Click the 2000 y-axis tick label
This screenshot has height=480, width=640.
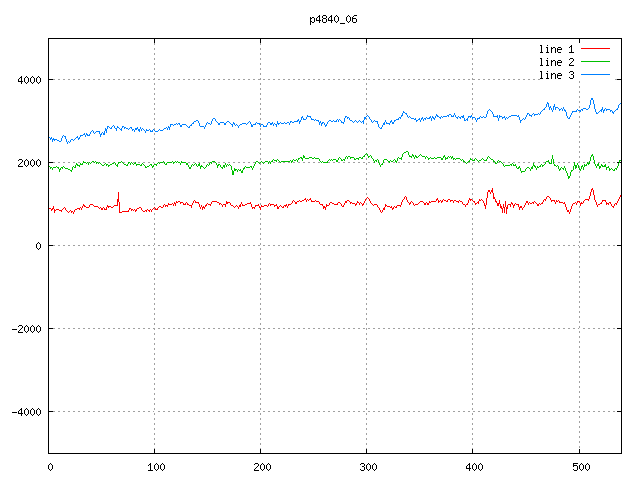pyautogui.click(x=29, y=163)
